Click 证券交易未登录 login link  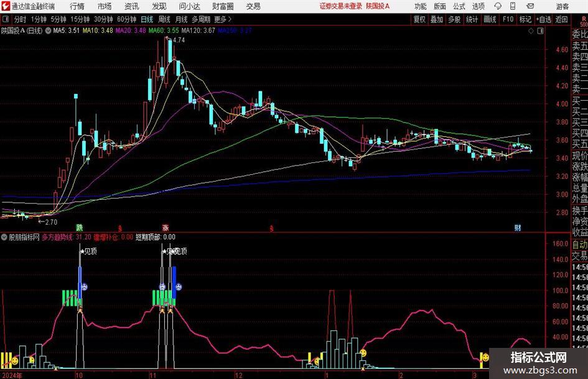coord(341,6)
